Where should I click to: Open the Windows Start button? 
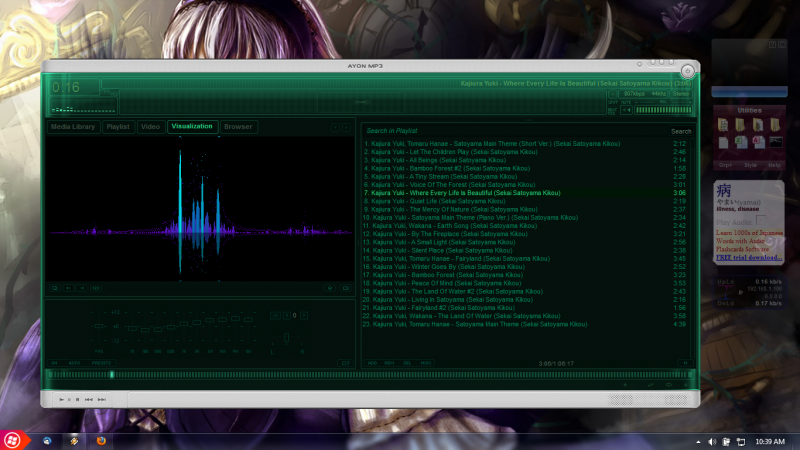pos(12,440)
